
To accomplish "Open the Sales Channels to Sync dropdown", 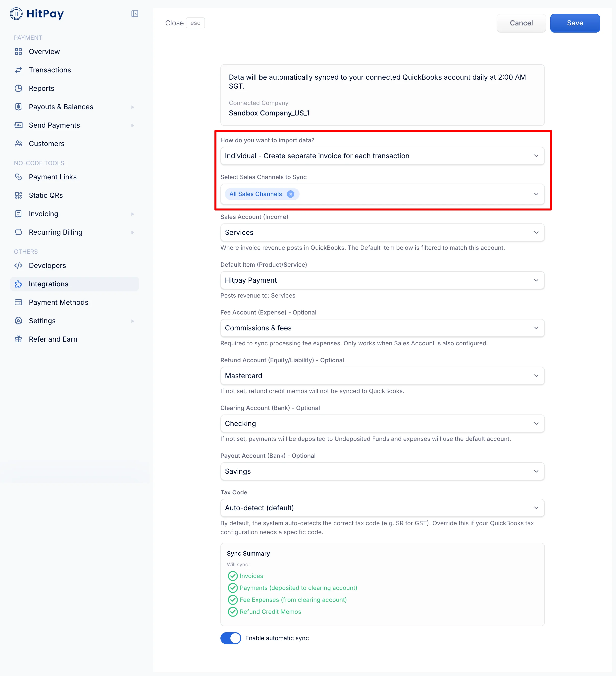I will pyautogui.click(x=382, y=194).
